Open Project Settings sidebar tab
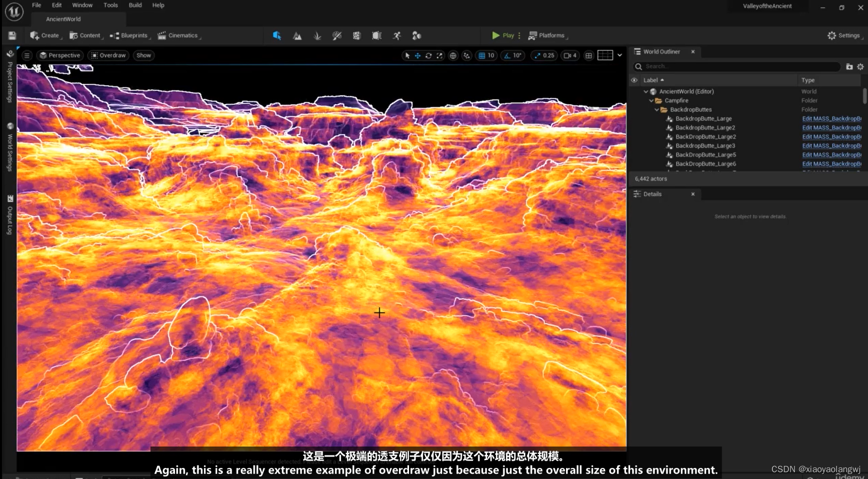This screenshot has height=479, width=868. coord(10,77)
